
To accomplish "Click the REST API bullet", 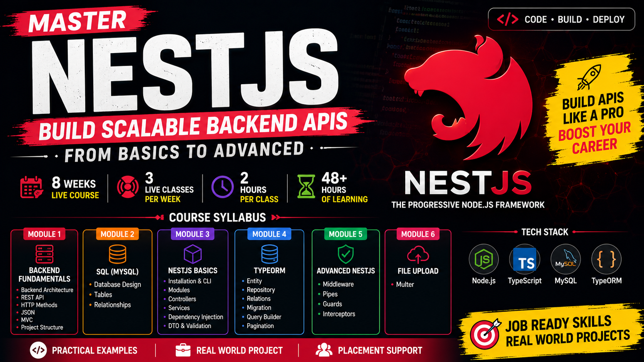I will click(32, 297).
